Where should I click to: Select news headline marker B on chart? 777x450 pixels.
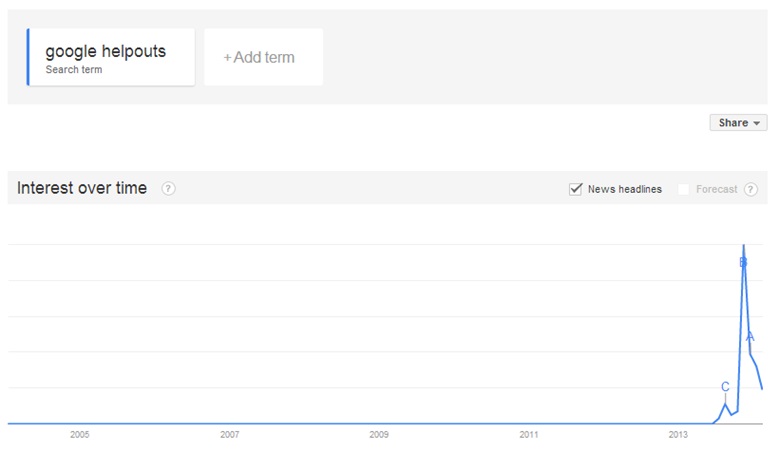click(743, 262)
